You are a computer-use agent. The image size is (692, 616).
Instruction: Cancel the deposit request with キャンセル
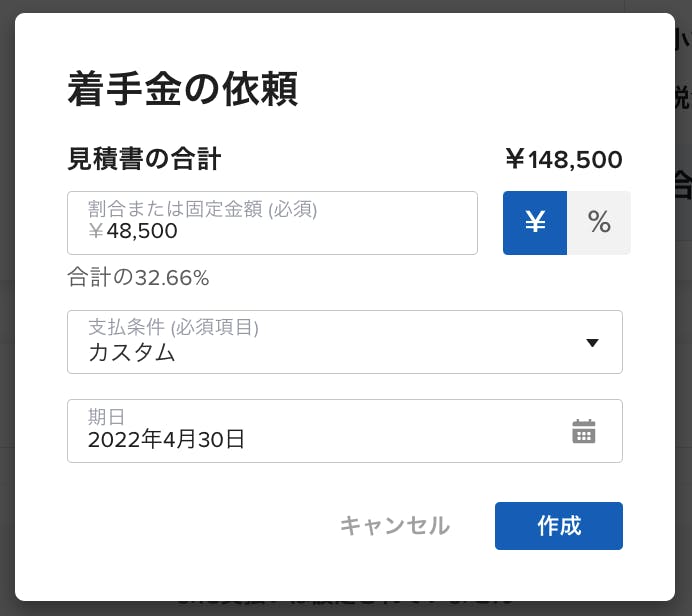tap(395, 526)
